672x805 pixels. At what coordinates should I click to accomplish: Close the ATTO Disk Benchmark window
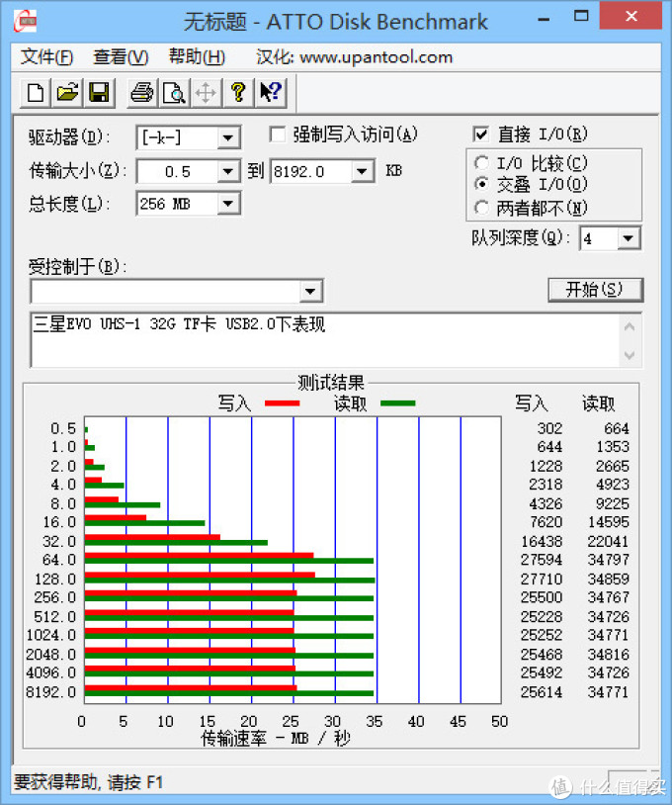pos(630,17)
